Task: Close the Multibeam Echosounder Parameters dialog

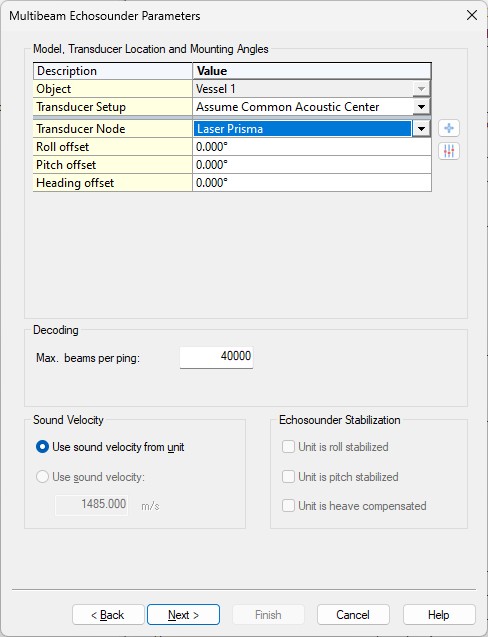Action: [472, 15]
